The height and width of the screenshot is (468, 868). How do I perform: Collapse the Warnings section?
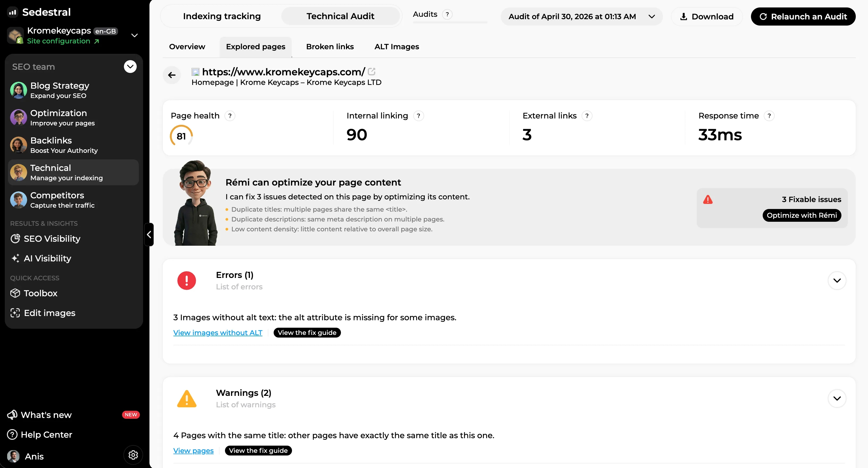[837, 399]
